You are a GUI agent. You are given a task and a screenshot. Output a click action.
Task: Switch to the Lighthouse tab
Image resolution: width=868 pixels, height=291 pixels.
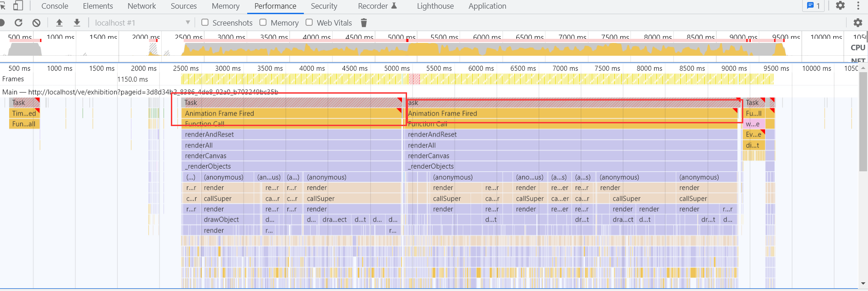[435, 6]
